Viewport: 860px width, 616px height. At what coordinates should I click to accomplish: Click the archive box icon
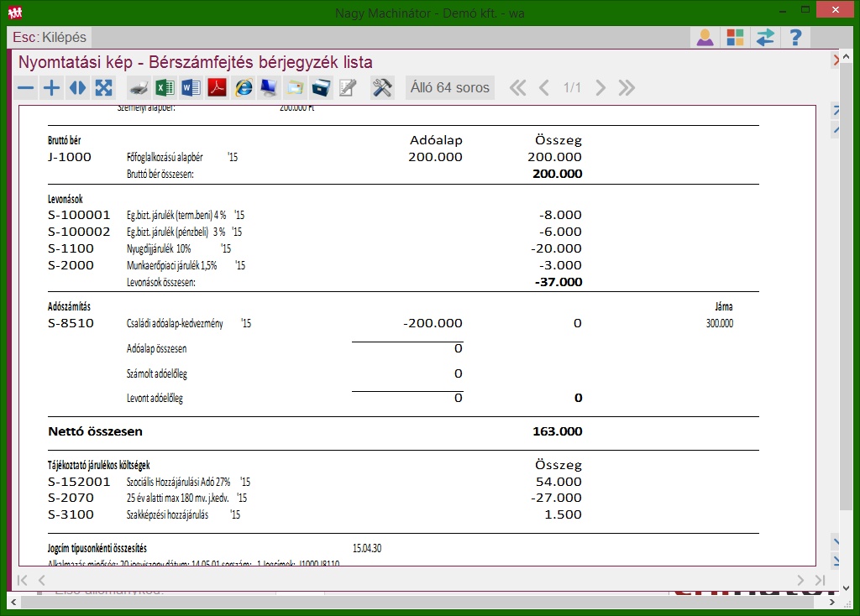pyautogui.click(x=321, y=88)
